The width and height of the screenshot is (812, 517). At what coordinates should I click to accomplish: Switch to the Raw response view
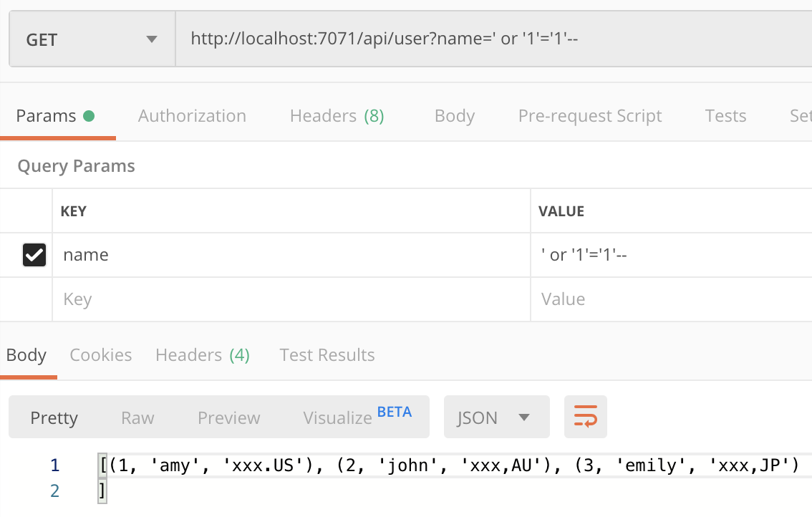point(137,417)
